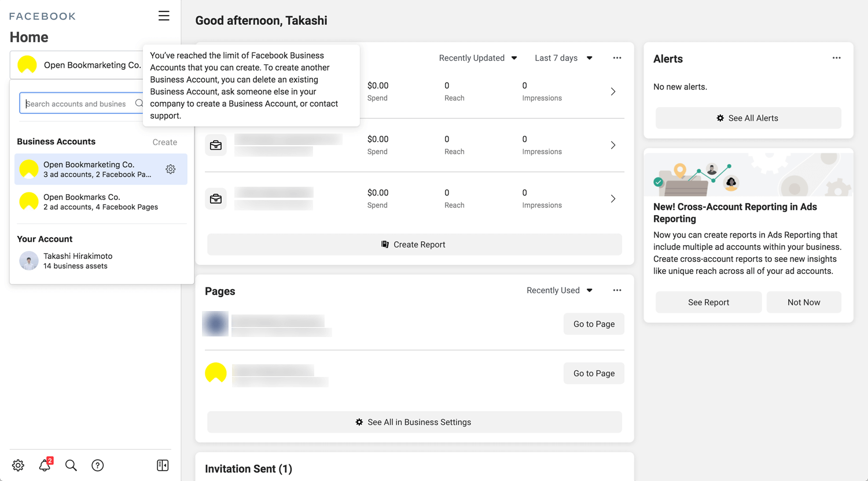The width and height of the screenshot is (868, 481).
Task: Open ad accounts panel more options ellipsis
Action: (617, 58)
